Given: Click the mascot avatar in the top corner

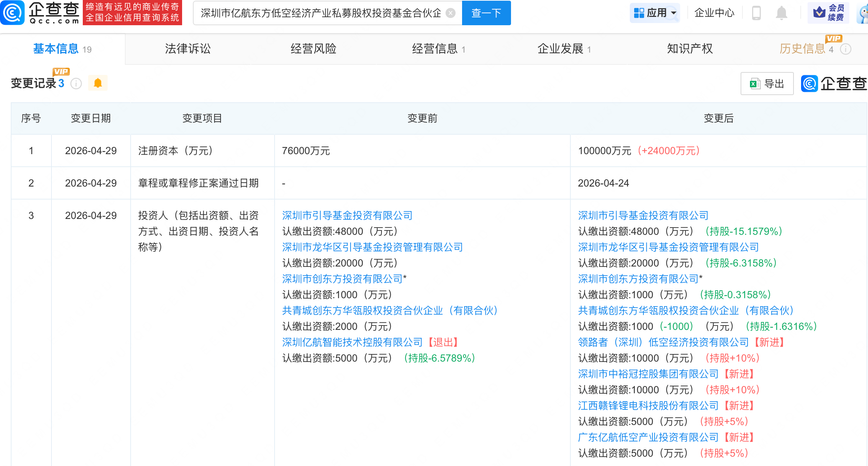Looking at the screenshot, I should tap(863, 14).
